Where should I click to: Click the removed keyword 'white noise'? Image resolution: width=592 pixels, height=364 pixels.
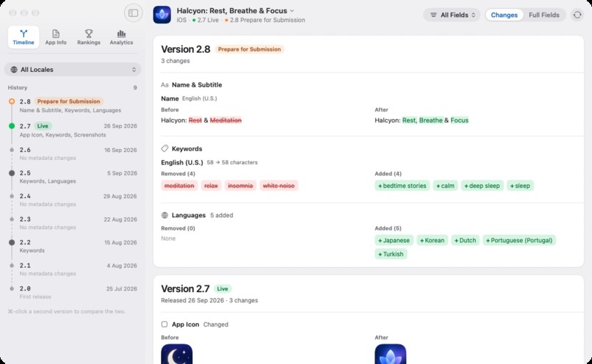pyautogui.click(x=278, y=186)
